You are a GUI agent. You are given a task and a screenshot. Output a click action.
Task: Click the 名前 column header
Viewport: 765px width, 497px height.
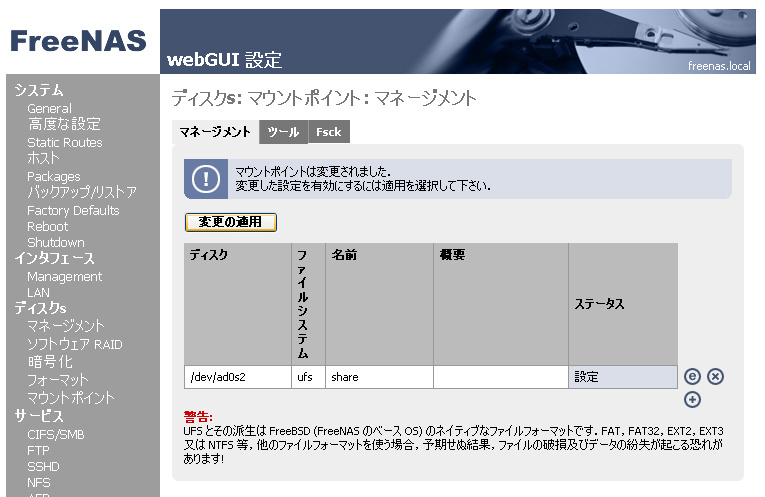tap(379, 304)
